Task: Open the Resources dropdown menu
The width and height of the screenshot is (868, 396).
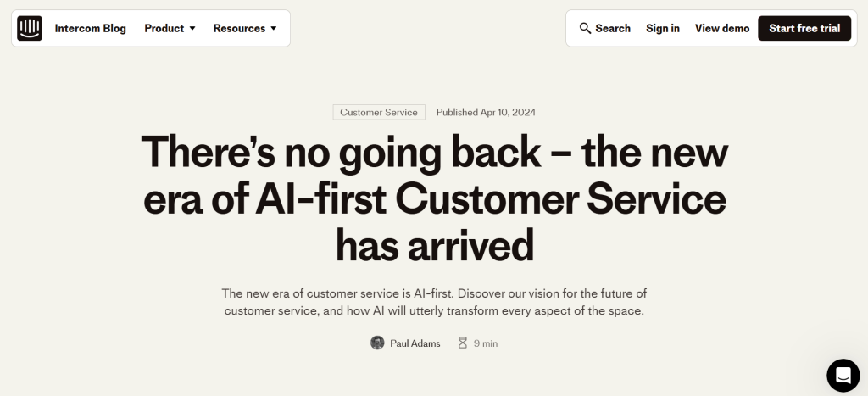Action: point(239,28)
